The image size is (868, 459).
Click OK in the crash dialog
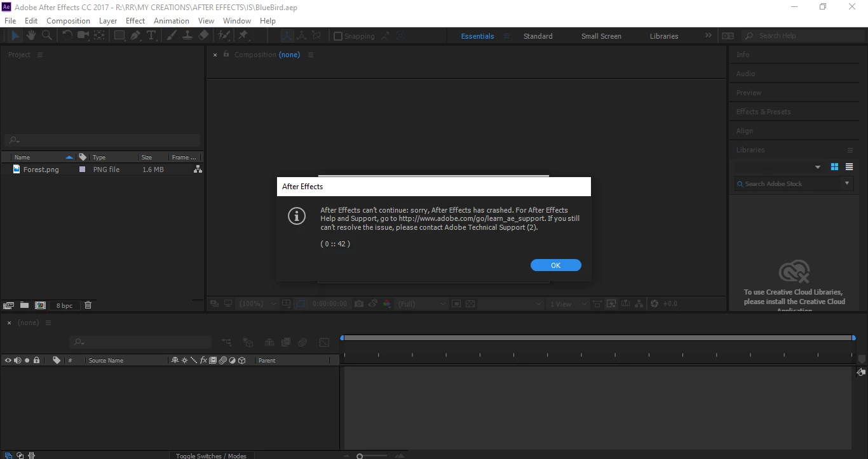point(556,265)
